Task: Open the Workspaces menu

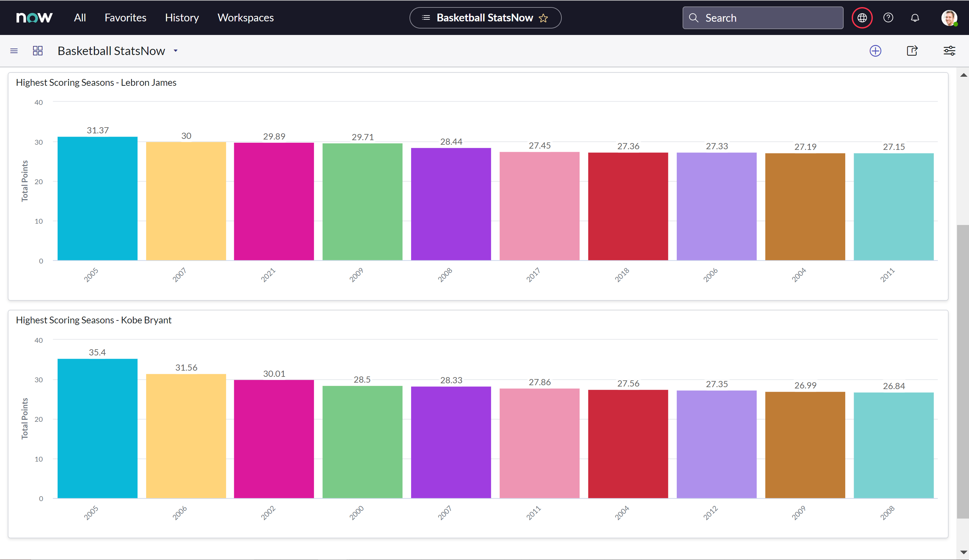Action: tap(246, 18)
